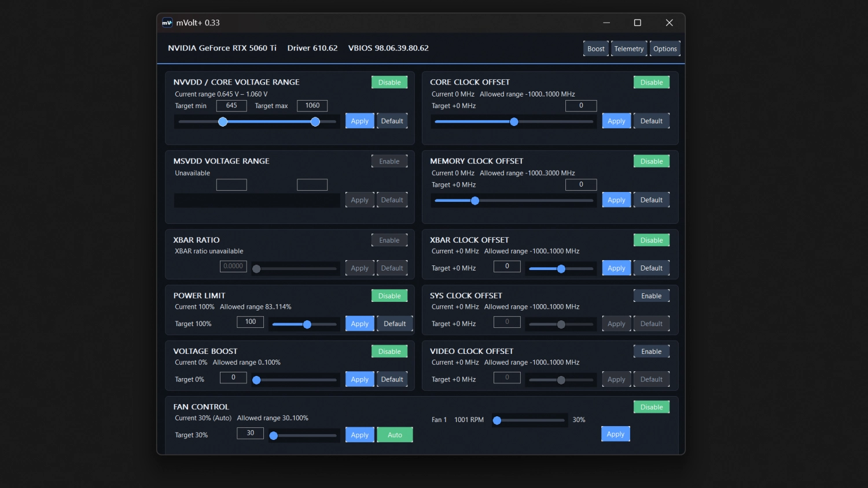
Task: Maximize the mVolt+ window
Action: 638,23
